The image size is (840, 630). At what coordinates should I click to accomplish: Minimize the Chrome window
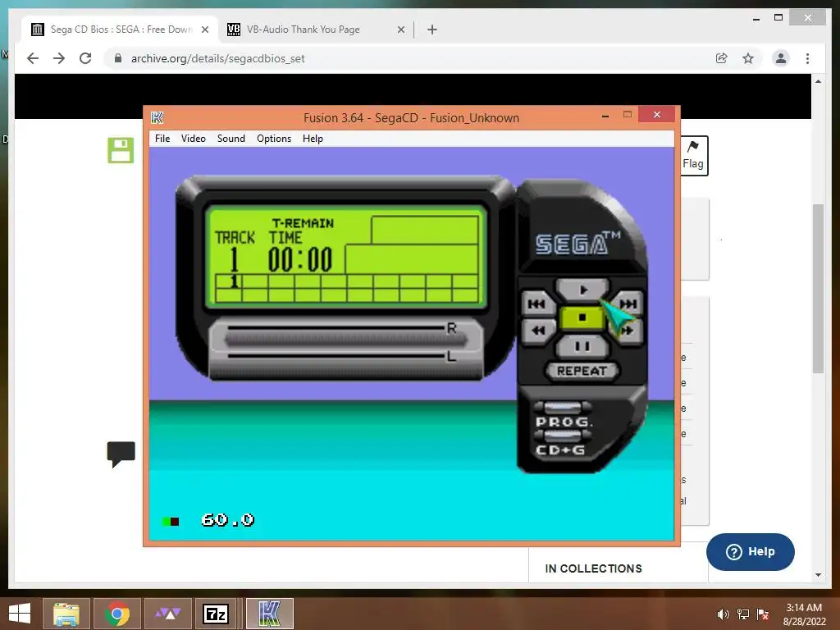coord(756,18)
